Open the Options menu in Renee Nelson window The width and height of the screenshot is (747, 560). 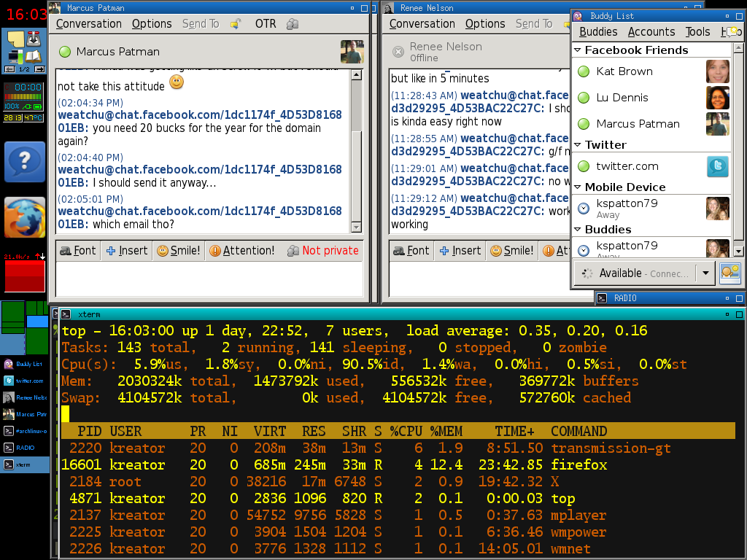(485, 24)
